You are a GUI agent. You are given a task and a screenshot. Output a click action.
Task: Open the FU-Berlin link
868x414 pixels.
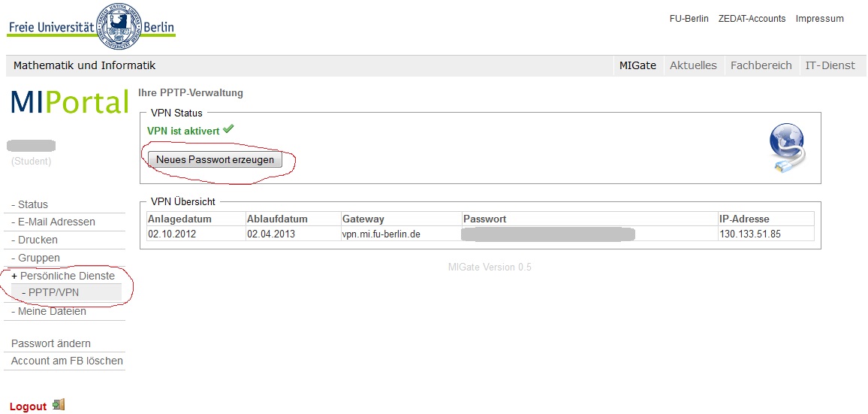pos(689,19)
